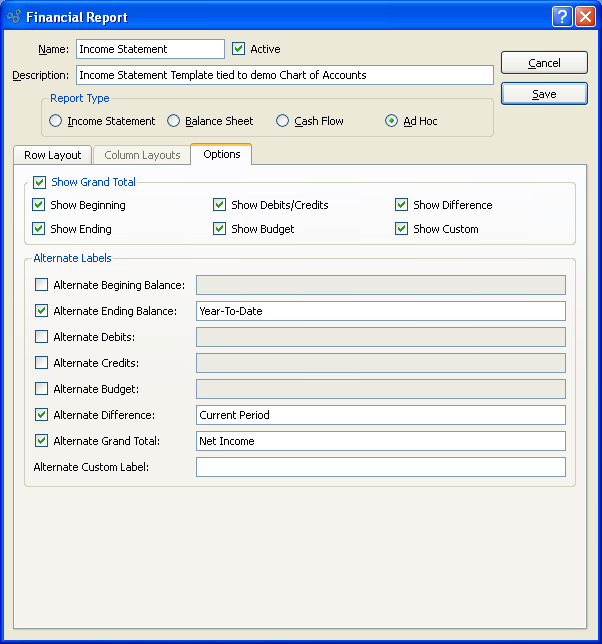Switch to the Row Layout tab
The height and width of the screenshot is (644, 602).
coord(52,155)
